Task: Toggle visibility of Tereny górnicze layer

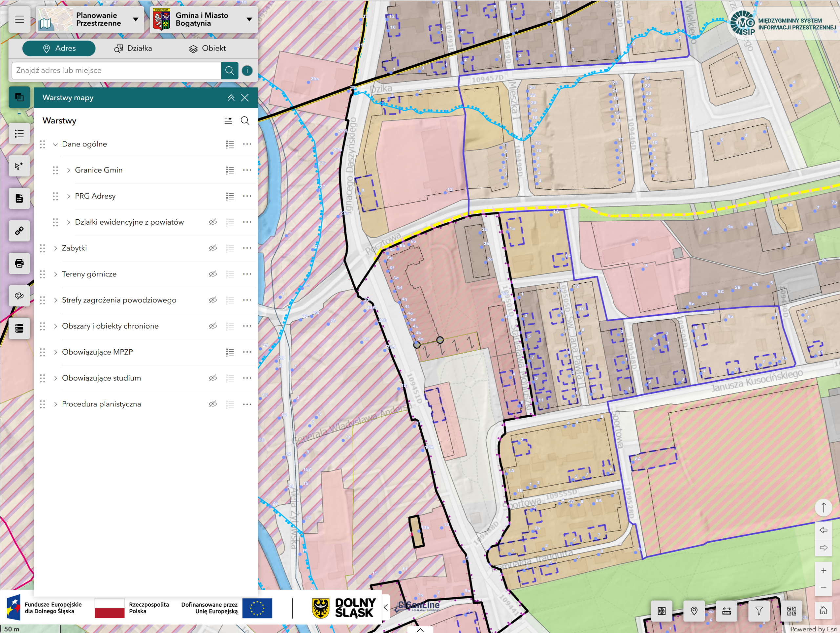Action: pyautogui.click(x=213, y=274)
